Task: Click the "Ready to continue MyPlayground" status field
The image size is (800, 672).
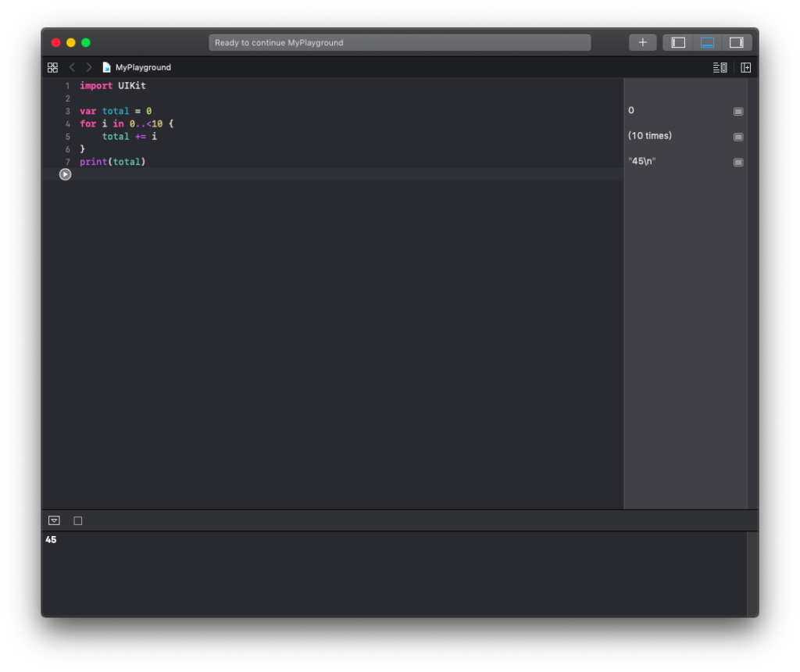Action: pos(399,42)
